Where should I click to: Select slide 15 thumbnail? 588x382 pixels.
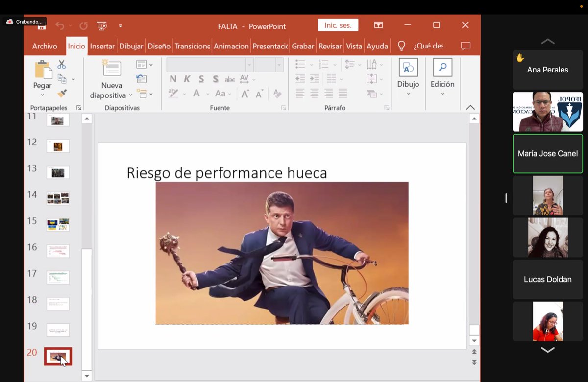[x=58, y=225]
